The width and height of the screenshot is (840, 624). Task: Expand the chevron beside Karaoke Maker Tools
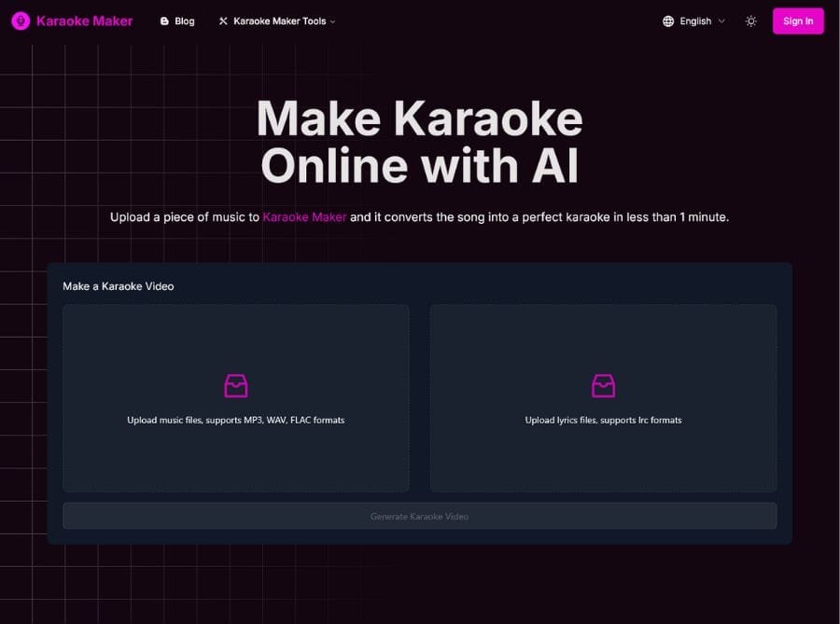pos(333,21)
